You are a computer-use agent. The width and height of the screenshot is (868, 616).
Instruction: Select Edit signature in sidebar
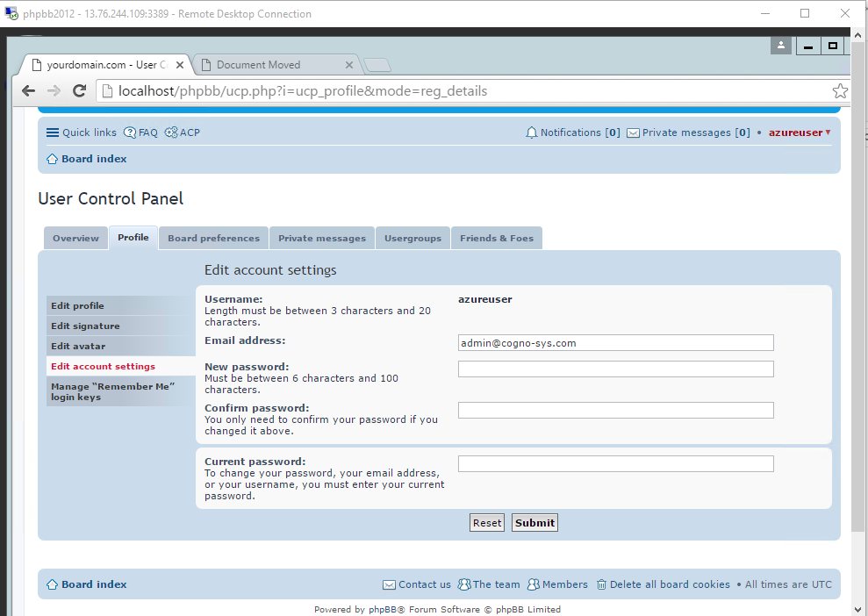[x=85, y=326]
